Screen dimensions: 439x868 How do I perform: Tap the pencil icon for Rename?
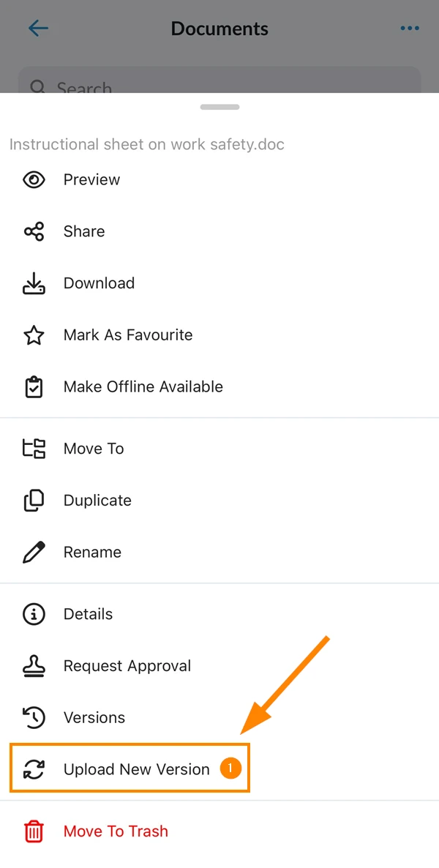34,552
